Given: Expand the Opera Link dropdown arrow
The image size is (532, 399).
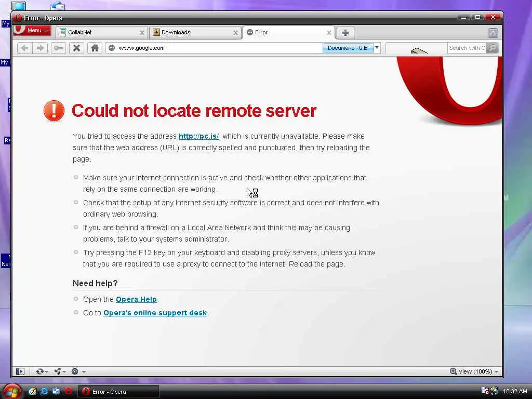Looking at the screenshot, I should [x=46, y=372].
